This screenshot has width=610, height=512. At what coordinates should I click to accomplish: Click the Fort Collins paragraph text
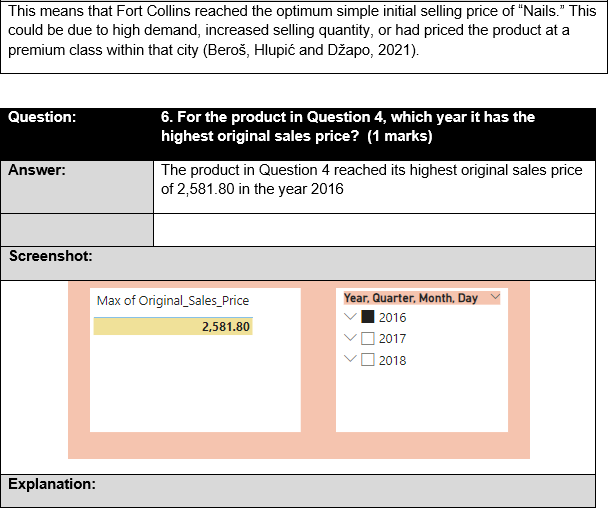300,30
